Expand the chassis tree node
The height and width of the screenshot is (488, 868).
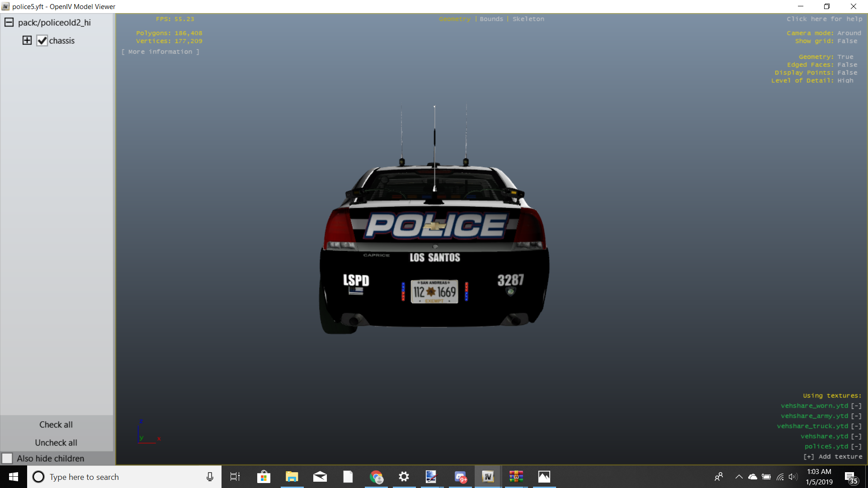pos(27,41)
